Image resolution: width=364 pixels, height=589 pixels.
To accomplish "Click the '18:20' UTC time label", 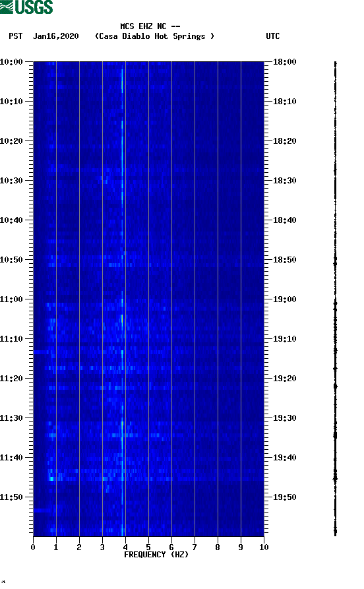I will [x=285, y=141].
